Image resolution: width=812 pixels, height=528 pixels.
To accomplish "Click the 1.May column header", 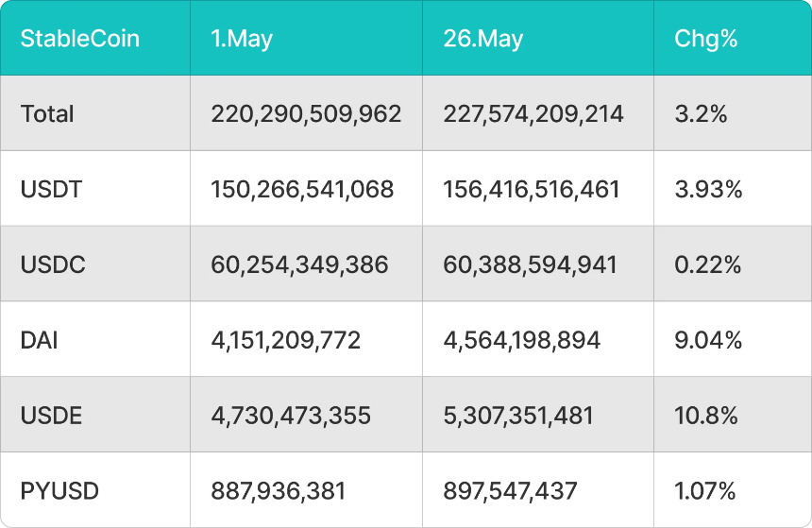I will coord(243,39).
